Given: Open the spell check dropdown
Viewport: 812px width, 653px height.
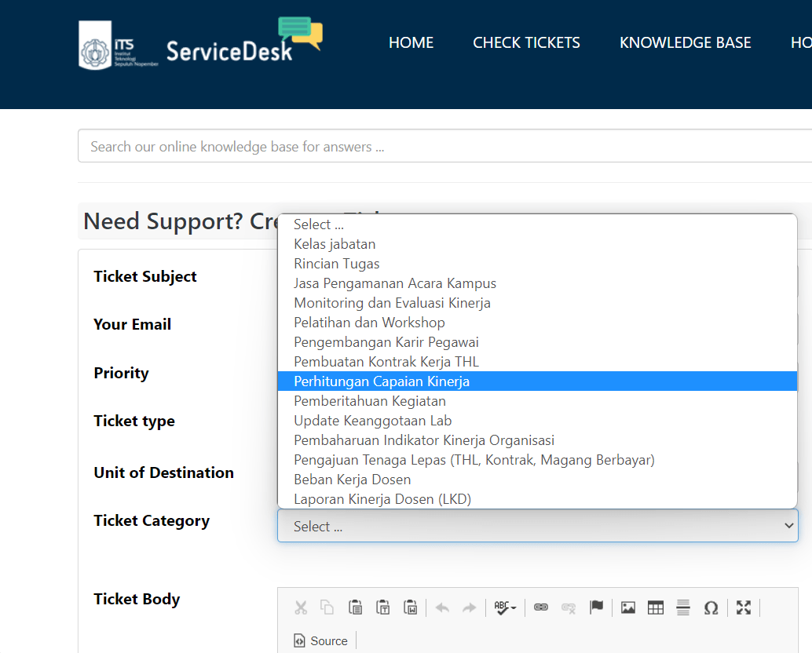Looking at the screenshot, I should (505, 607).
